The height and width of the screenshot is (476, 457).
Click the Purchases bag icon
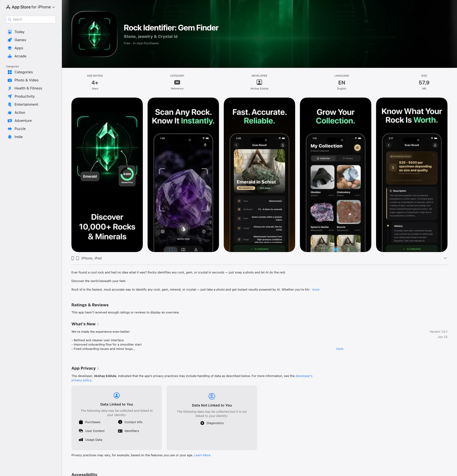(81, 422)
